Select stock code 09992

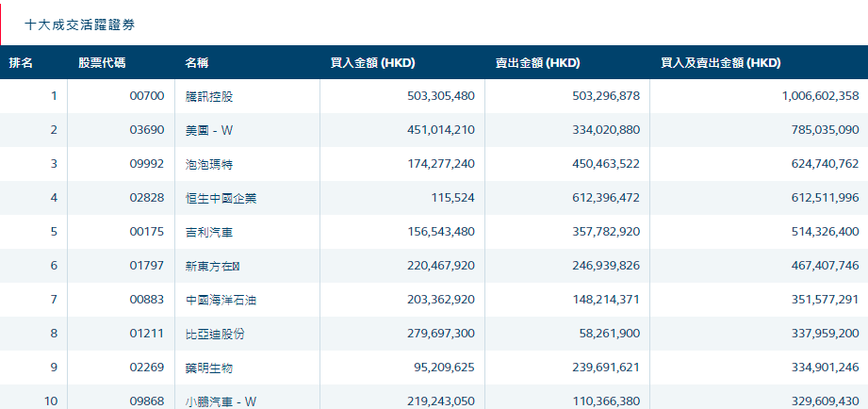click(x=147, y=164)
